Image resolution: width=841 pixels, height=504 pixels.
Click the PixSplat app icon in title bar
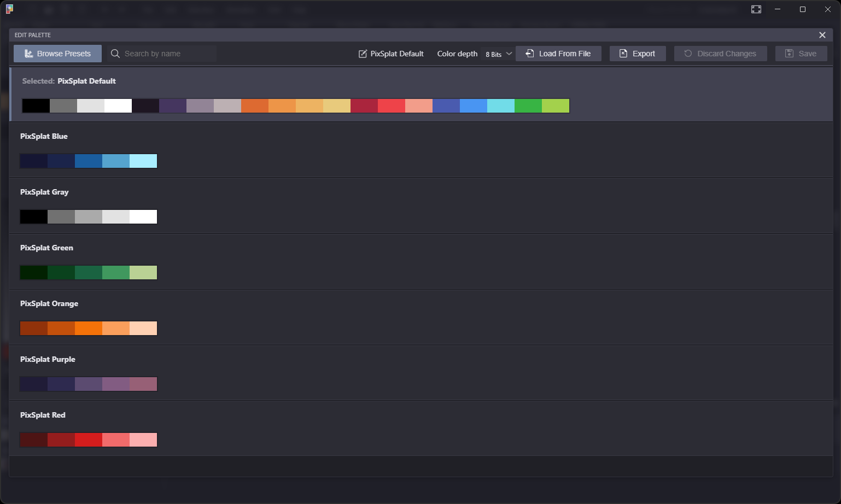(9, 9)
